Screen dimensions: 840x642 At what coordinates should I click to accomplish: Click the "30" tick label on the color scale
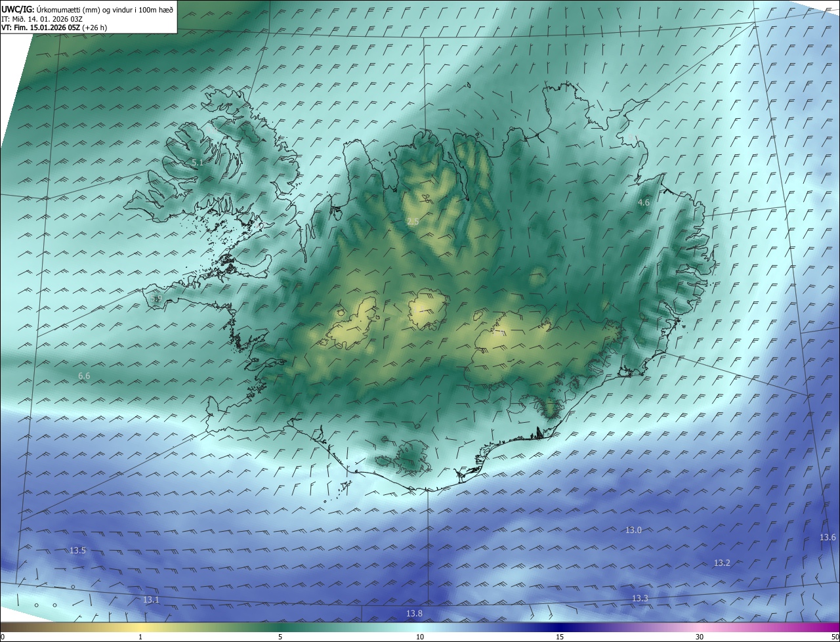700,637
